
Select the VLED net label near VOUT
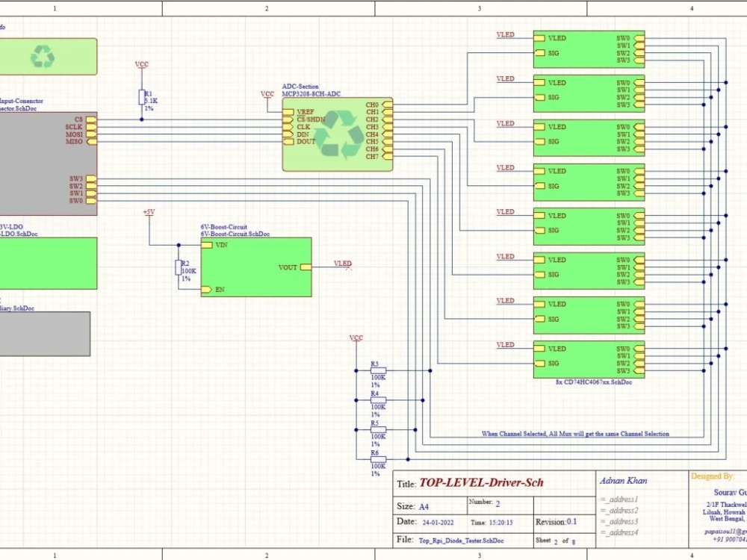pos(343,264)
